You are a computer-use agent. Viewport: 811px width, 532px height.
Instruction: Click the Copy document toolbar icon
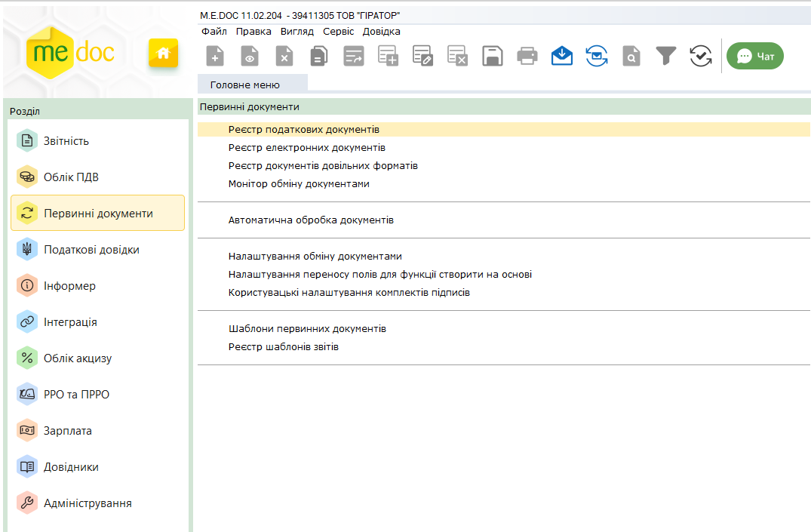tap(318, 56)
